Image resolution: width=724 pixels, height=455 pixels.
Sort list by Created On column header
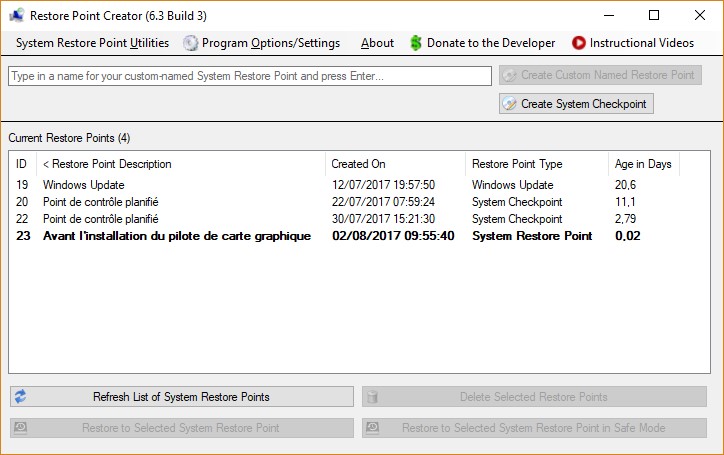(x=395, y=164)
